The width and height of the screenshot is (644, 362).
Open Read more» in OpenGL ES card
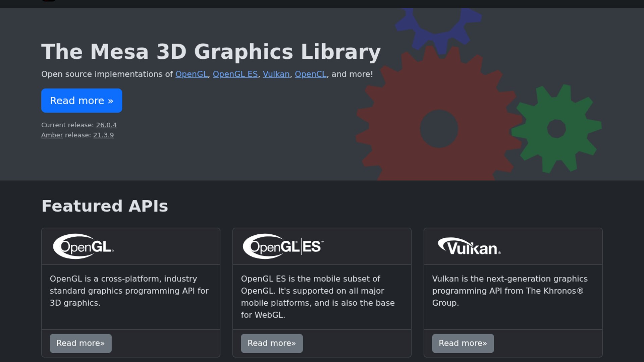click(272, 343)
